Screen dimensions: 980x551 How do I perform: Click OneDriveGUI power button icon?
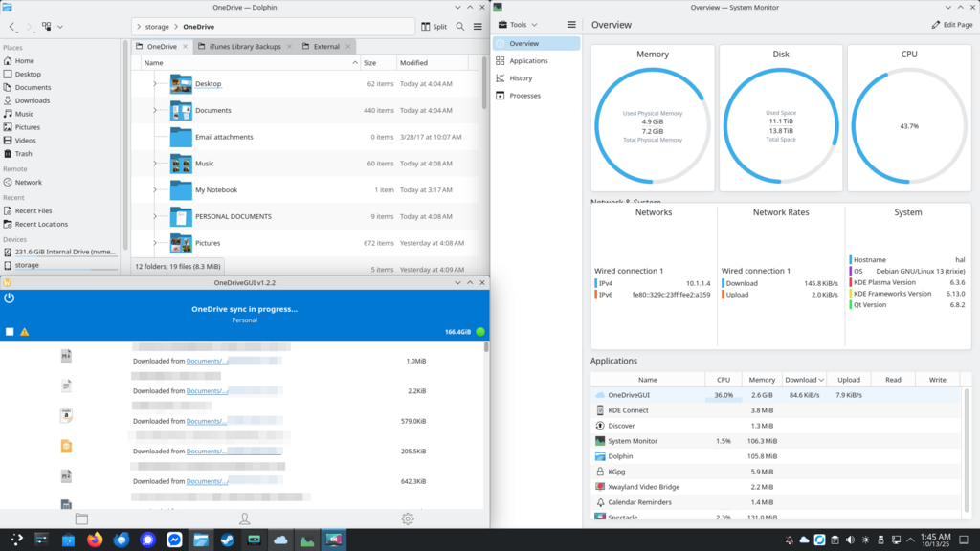tap(9, 298)
